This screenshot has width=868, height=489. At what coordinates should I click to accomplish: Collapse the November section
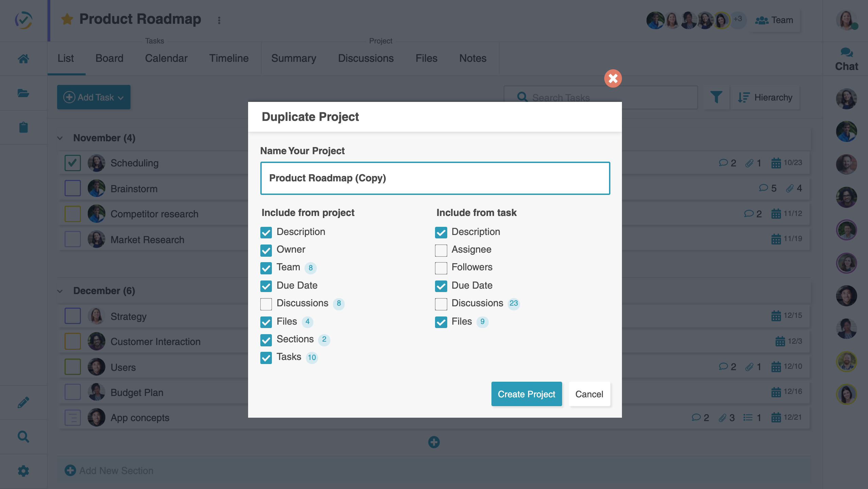click(x=60, y=138)
